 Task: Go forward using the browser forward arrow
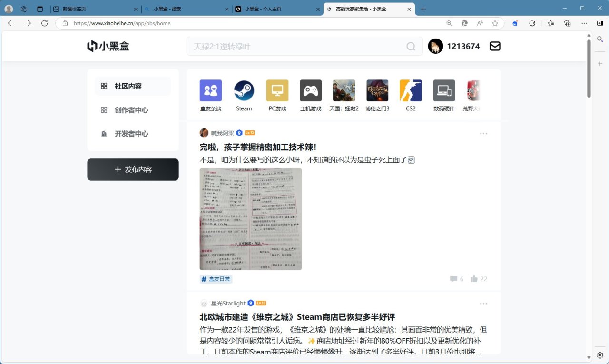click(28, 23)
